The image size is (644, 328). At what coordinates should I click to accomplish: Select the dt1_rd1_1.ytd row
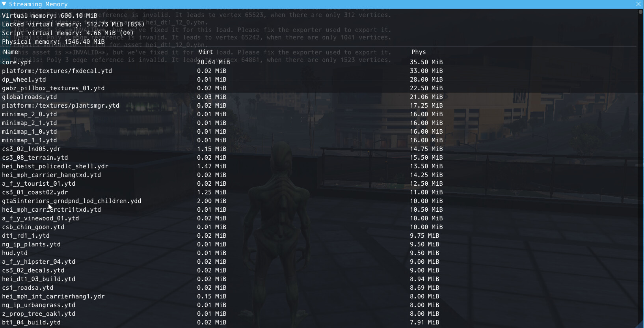pos(26,236)
